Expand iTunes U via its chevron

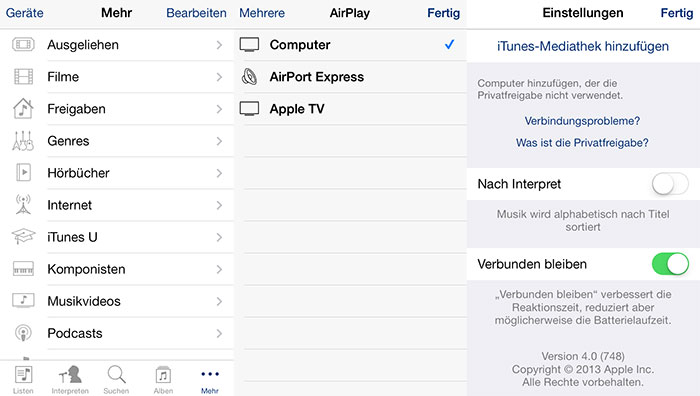(x=219, y=237)
